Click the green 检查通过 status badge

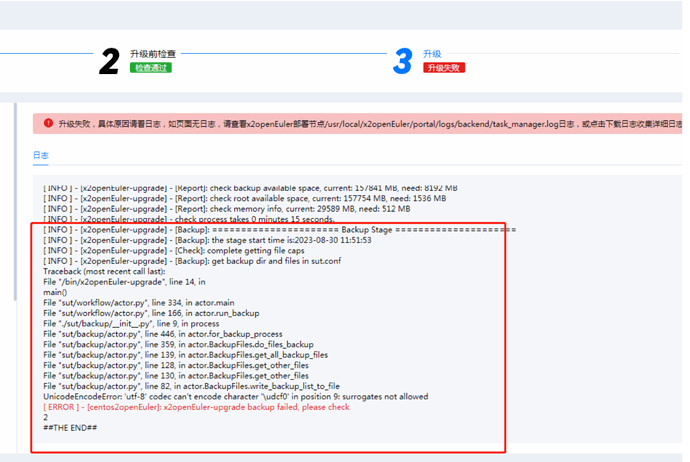pyautogui.click(x=150, y=68)
